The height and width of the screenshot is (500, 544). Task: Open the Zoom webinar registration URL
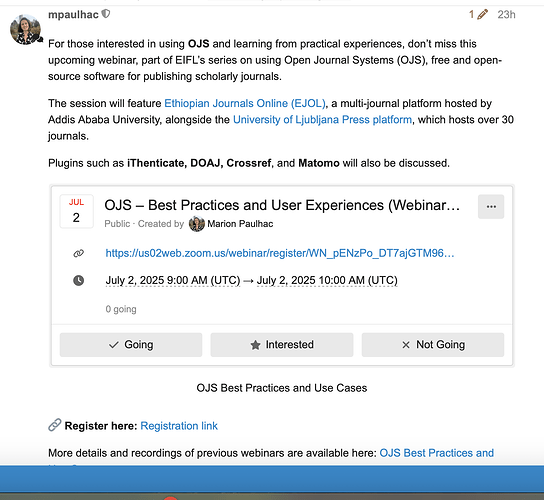[280, 253]
